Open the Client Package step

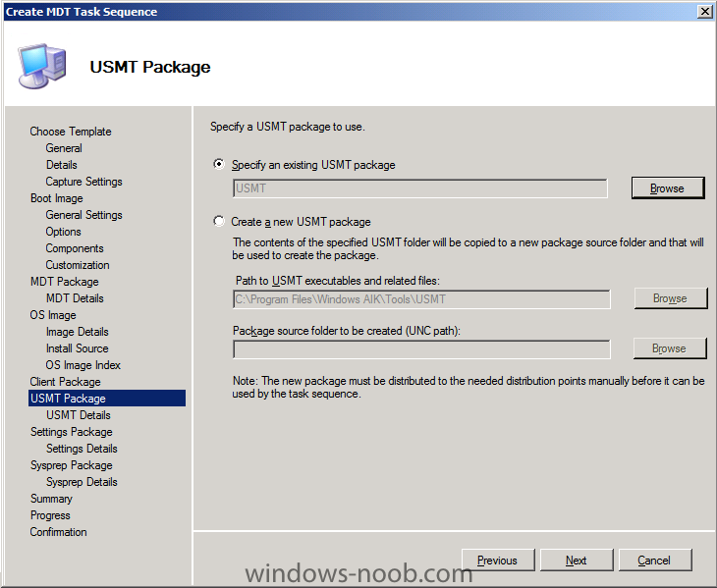[65, 382]
